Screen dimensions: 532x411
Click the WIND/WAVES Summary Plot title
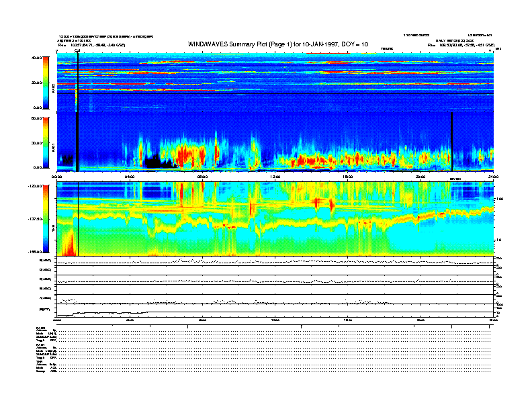[278, 44]
